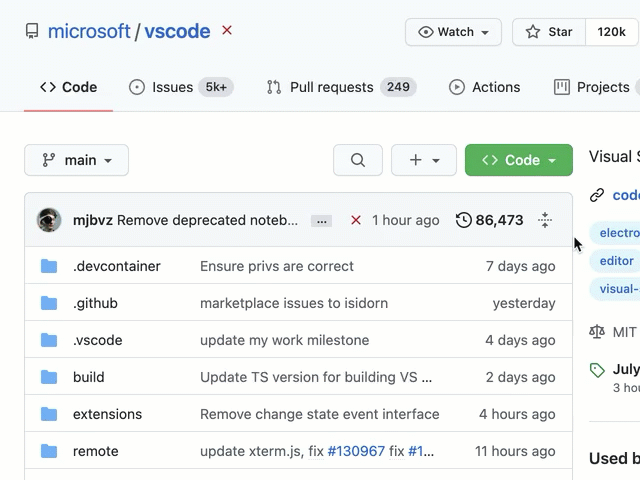The image size is (640, 480).
Task: Switch to the Pull requests tab
Action: [341, 87]
